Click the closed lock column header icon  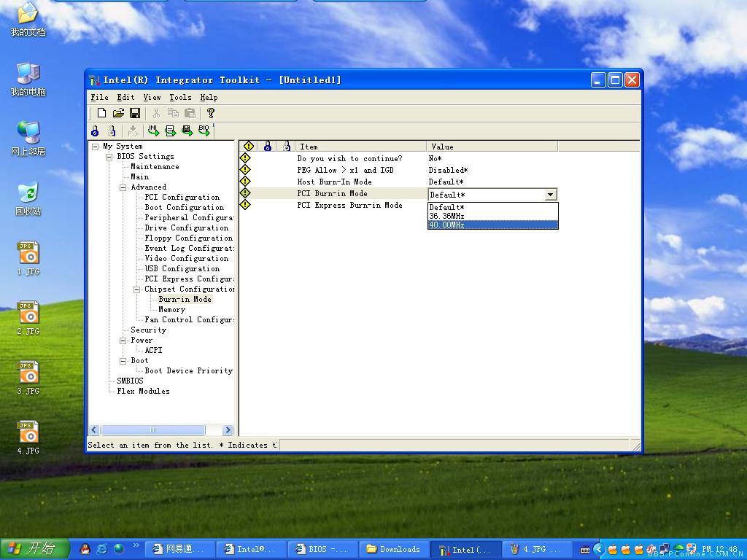[x=267, y=146]
